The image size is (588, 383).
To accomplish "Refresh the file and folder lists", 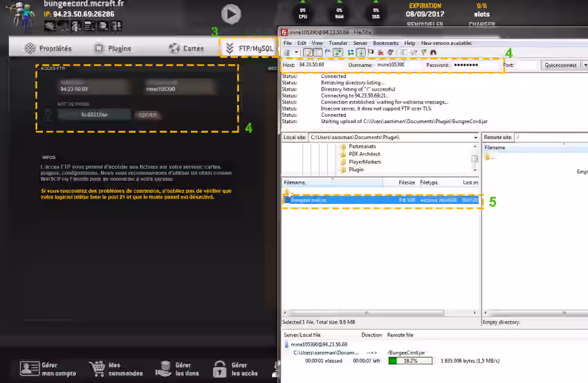I will [x=351, y=53].
